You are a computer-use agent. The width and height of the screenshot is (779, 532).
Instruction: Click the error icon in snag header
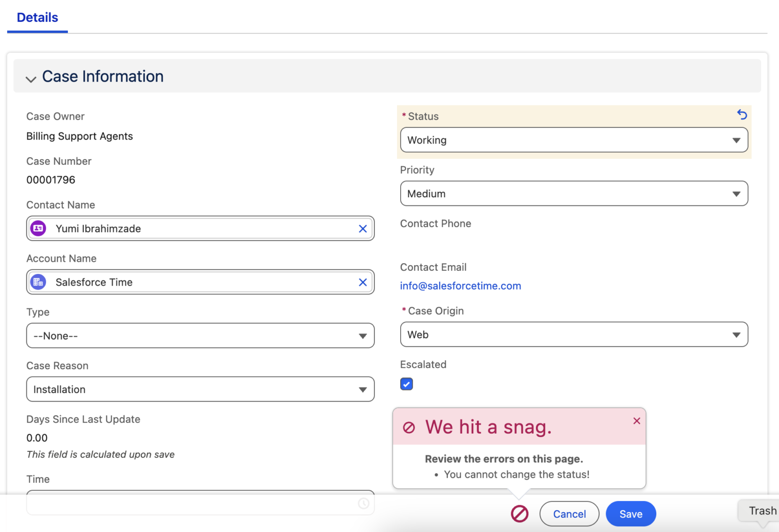409,428
